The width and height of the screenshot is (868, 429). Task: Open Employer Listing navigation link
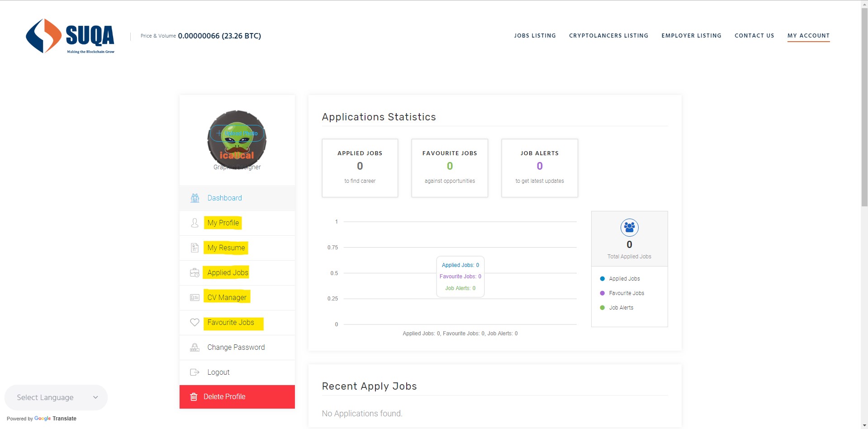click(x=691, y=35)
